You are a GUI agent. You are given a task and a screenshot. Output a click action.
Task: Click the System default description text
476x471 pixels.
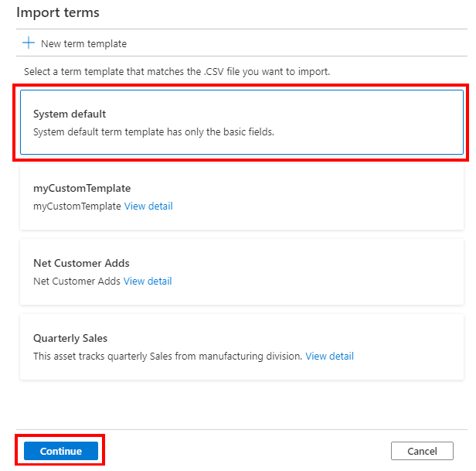coord(153,131)
